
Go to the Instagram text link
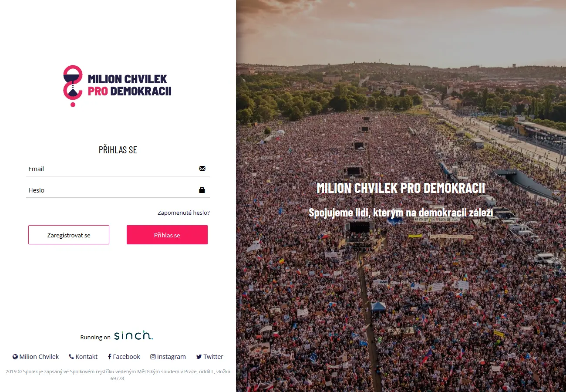point(172,357)
